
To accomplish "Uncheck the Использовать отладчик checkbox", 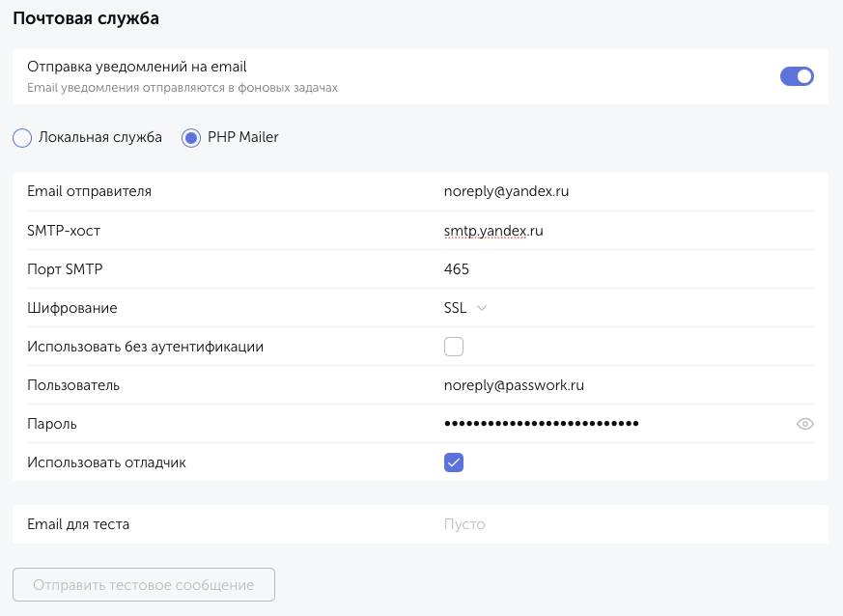I will 454,462.
